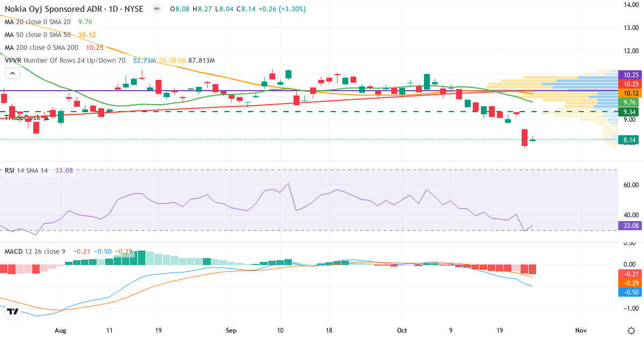Click the Sep label on time axis
The image size is (644, 338).
231,330
